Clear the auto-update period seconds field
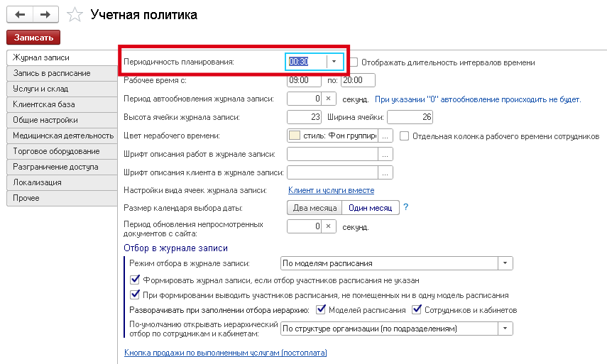The width and height of the screenshot is (607, 364). pos(330,99)
